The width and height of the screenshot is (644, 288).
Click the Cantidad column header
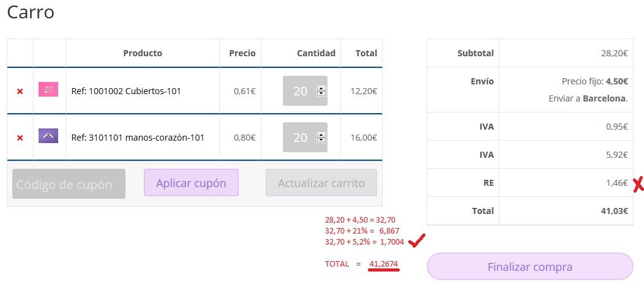[x=316, y=53]
